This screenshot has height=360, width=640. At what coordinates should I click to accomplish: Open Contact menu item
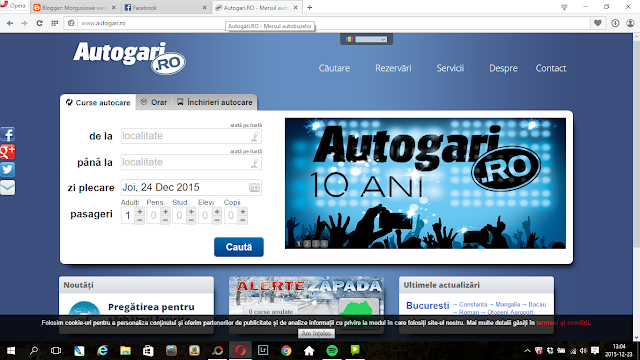(x=551, y=68)
